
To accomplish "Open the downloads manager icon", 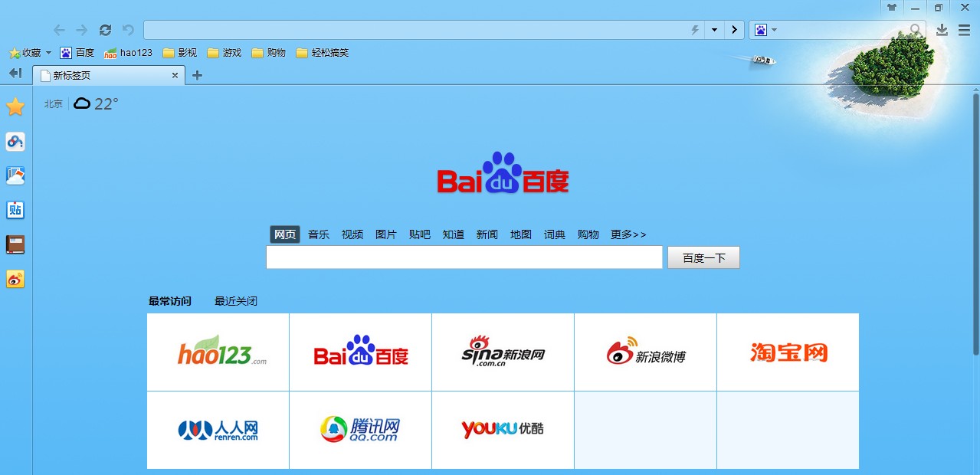I will 942,30.
